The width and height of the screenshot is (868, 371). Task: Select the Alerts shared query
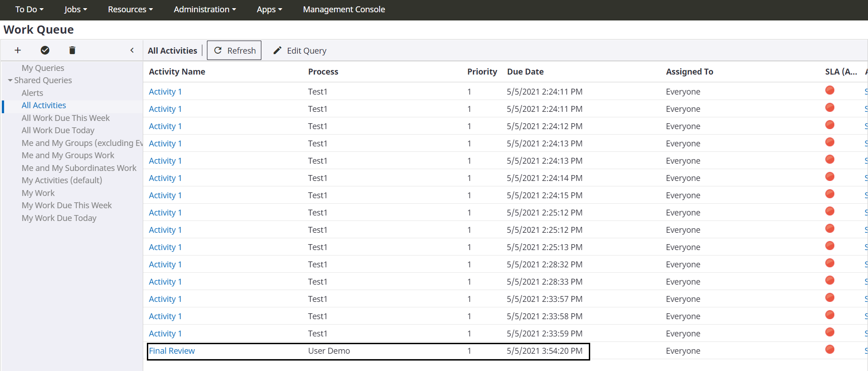(x=32, y=93)
